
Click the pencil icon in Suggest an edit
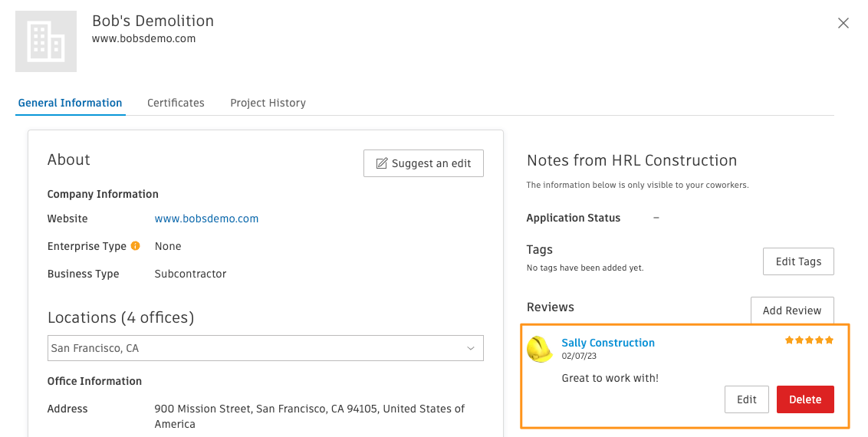381,163
